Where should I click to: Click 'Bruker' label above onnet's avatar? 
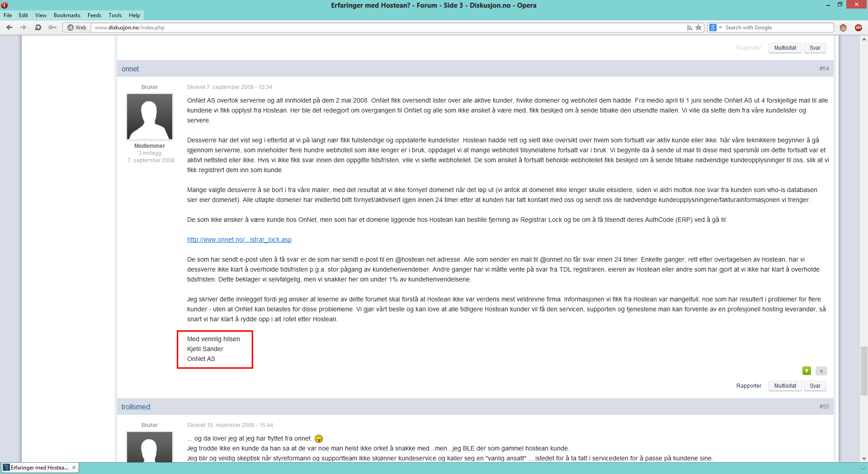tap(150, 87)
